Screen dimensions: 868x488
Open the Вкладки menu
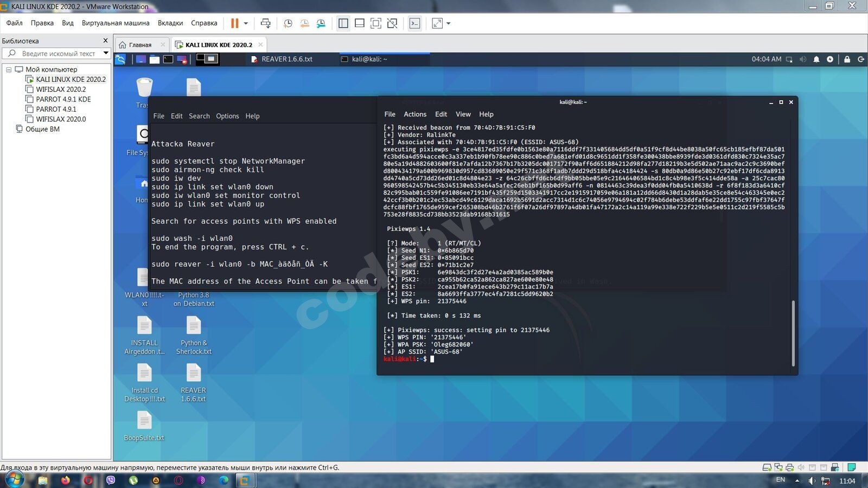(170, 23)
